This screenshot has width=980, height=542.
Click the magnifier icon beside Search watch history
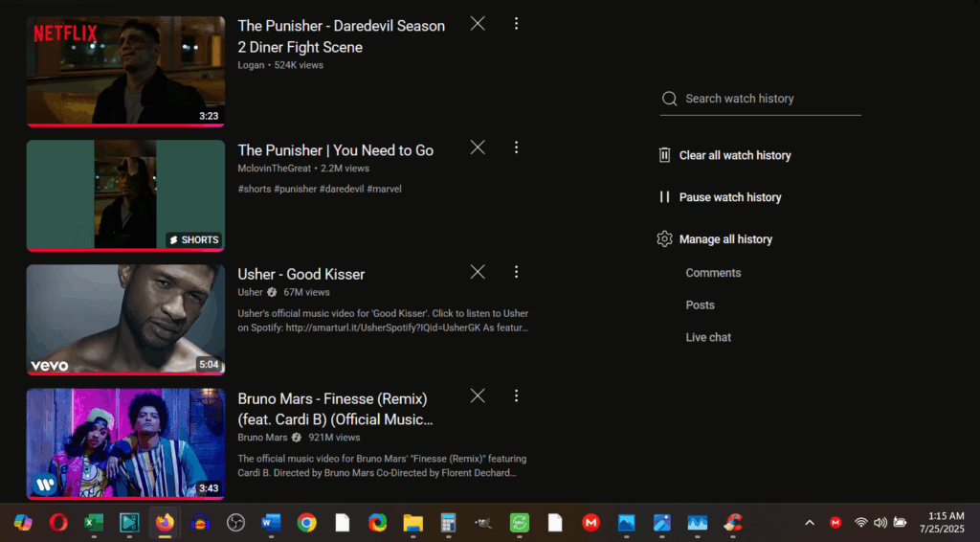[x=669, y=99]
